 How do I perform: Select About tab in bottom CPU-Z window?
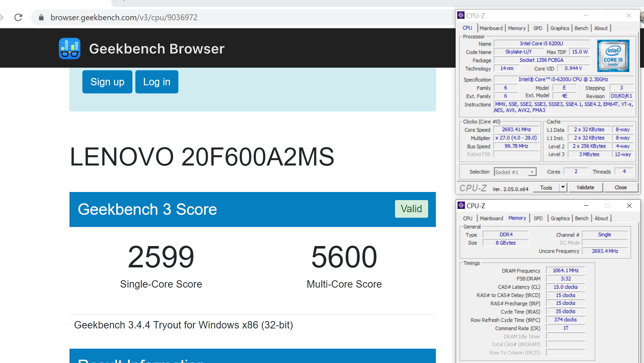tap(601, 218)
